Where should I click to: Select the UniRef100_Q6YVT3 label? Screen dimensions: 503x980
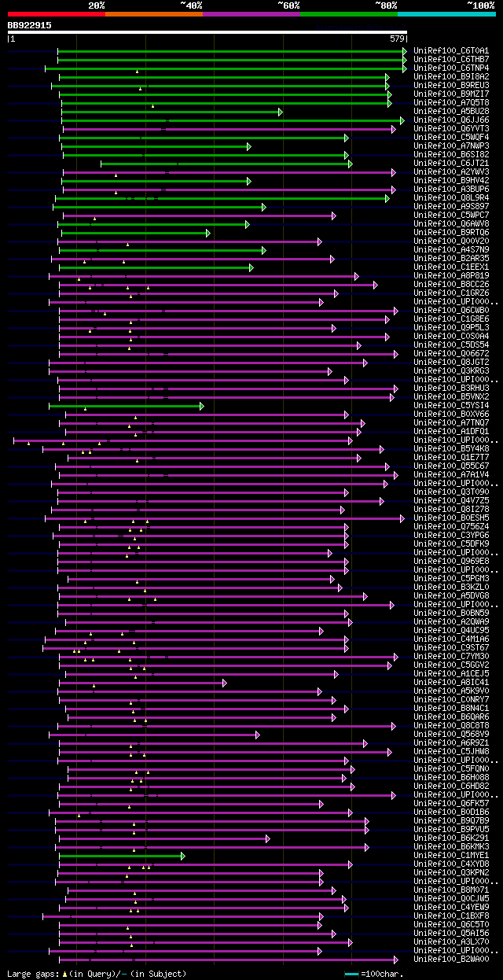[451, 128]
